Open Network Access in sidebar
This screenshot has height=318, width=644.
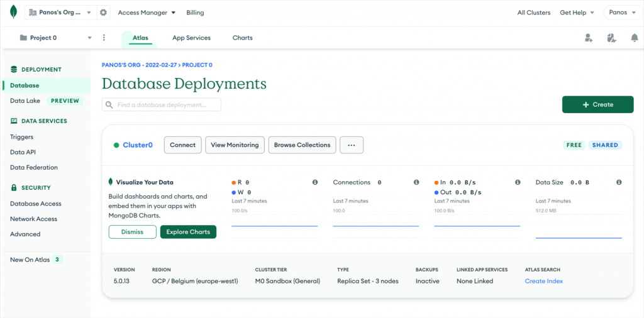[34, 219]
